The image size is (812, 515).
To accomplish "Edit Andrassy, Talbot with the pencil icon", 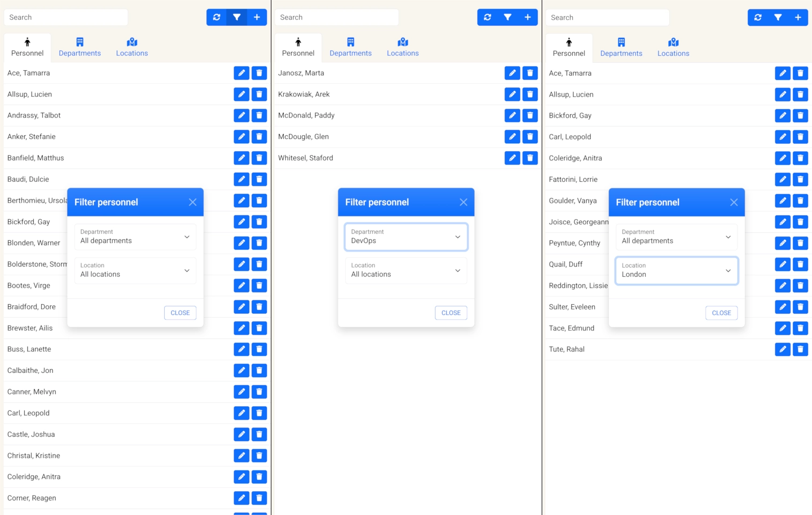I will click(242, 115).
